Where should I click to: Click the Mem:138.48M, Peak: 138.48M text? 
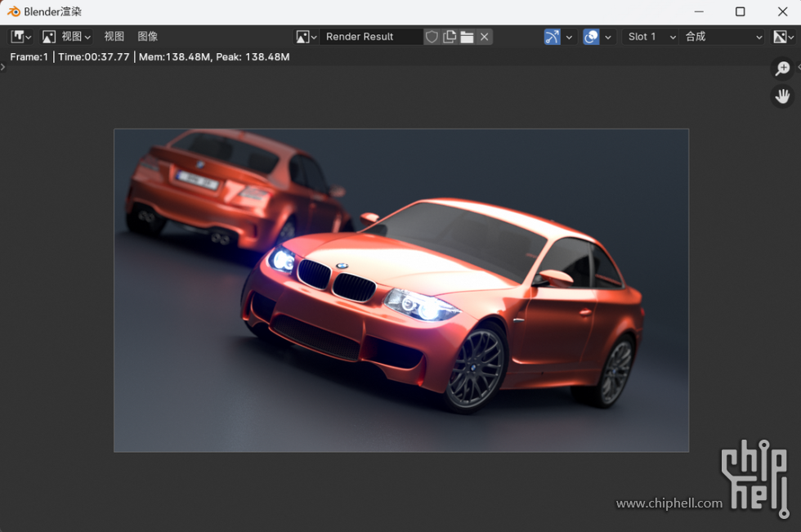pos(214,56)
